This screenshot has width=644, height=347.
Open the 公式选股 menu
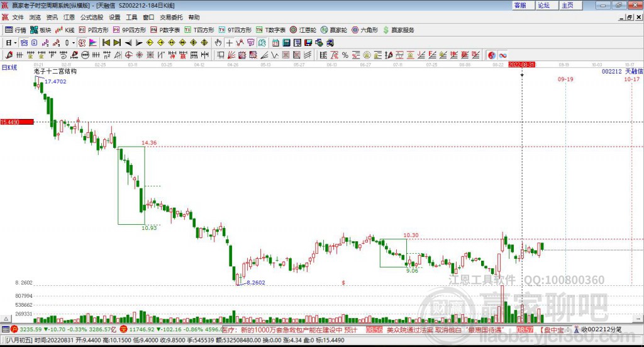pyautogui.click(x=92, y=17)
